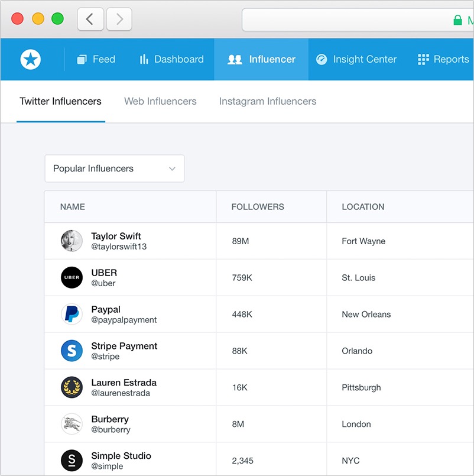474x476 pixels.
Task: Switch to the Web Influencers tab
Action: coord(160,101)
